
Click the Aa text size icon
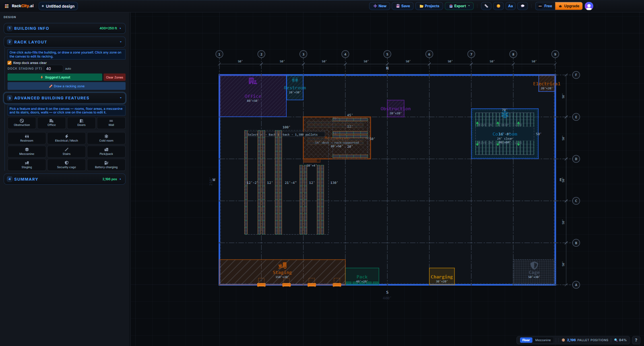pos(510,6)
